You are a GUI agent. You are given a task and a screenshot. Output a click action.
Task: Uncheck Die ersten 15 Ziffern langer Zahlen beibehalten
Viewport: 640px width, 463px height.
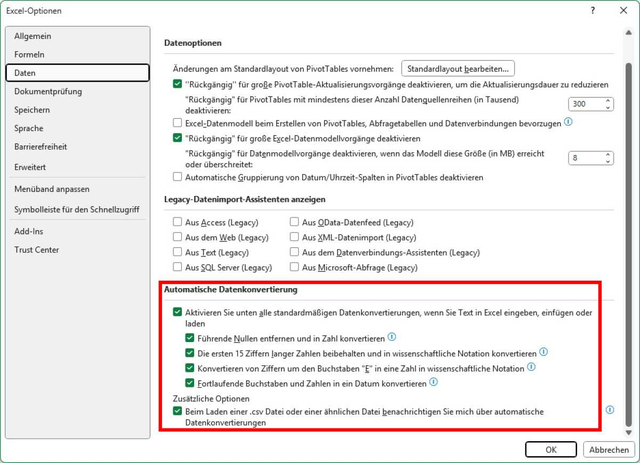click(190, 353)
